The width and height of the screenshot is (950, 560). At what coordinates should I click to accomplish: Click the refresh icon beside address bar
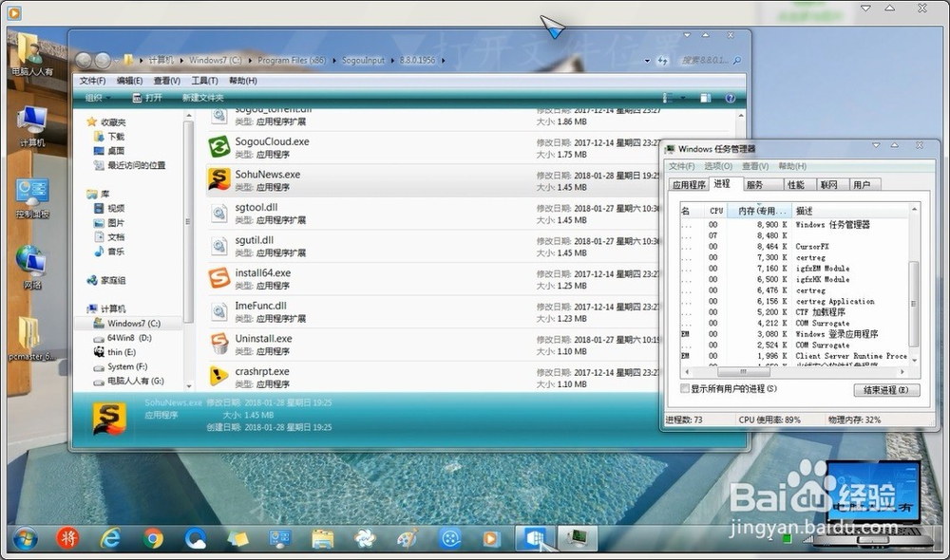(x=663, y=61)
